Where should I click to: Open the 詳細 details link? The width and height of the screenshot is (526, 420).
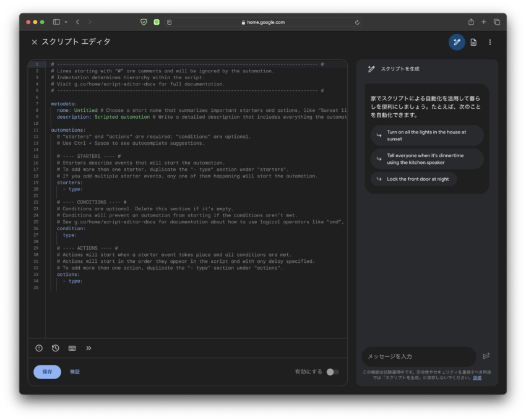(477, 377)
